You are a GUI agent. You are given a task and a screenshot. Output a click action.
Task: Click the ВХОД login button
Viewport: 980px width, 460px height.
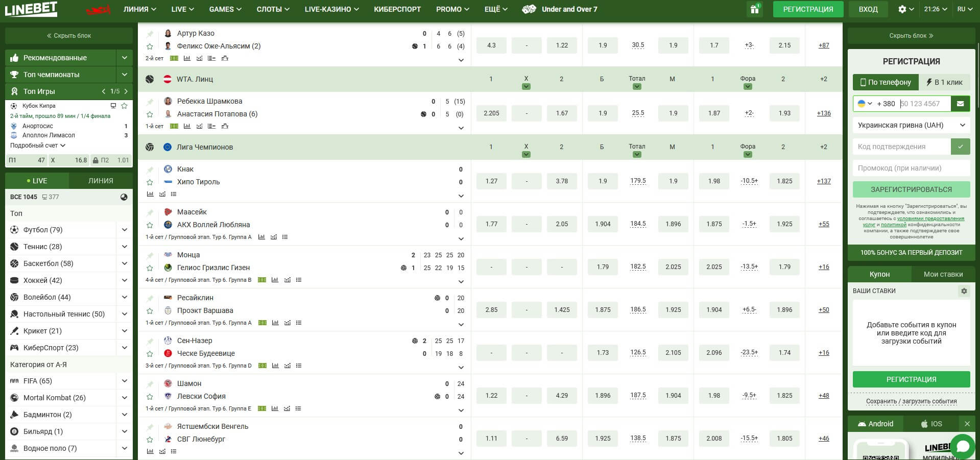point(868,9)
